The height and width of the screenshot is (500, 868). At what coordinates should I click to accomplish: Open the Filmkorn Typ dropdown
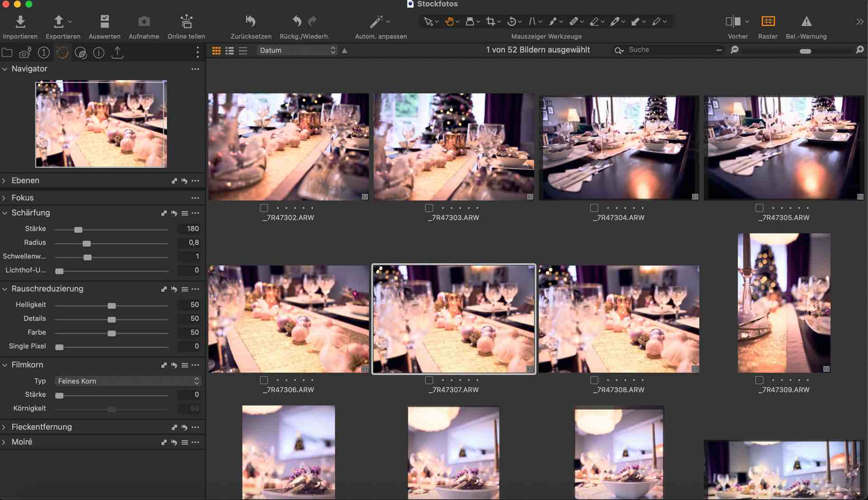pos(128,381)
